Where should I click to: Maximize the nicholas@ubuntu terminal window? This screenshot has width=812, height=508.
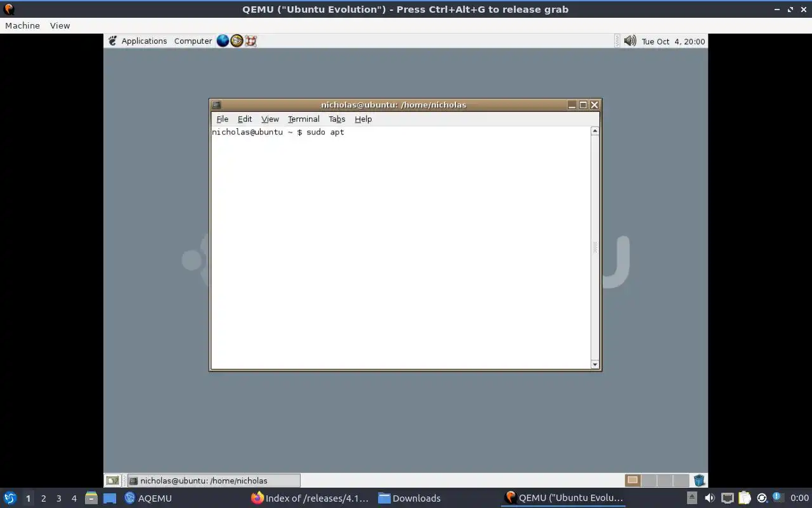pos(583,105)
